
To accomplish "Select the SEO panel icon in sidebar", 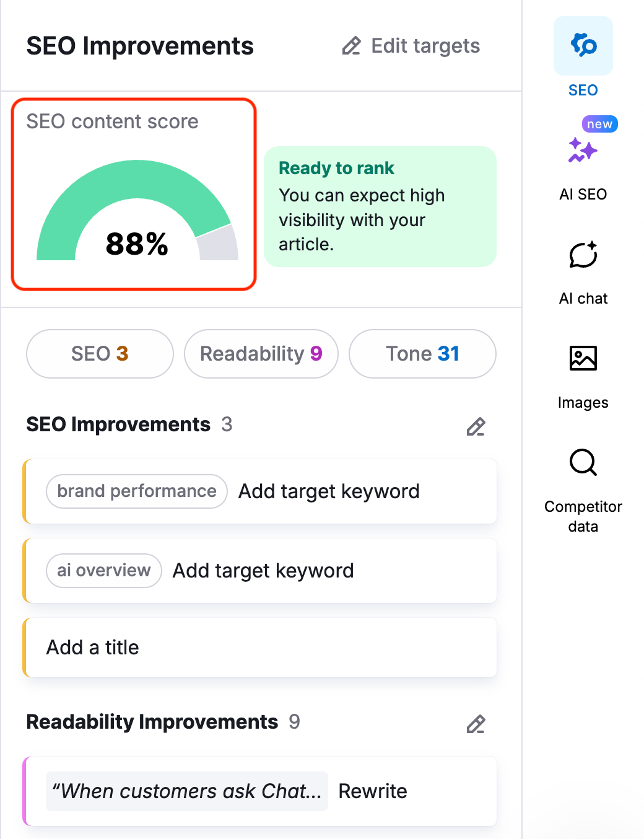I will [583, 46].
